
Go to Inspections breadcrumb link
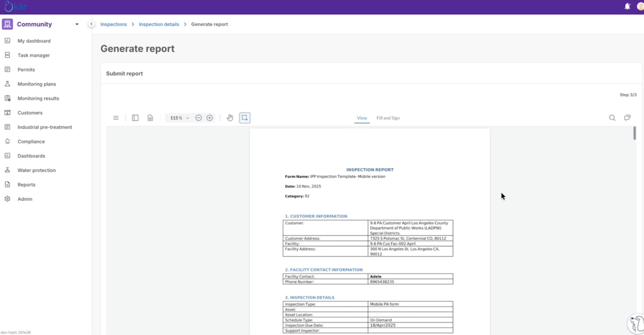[x=114, y=24]
